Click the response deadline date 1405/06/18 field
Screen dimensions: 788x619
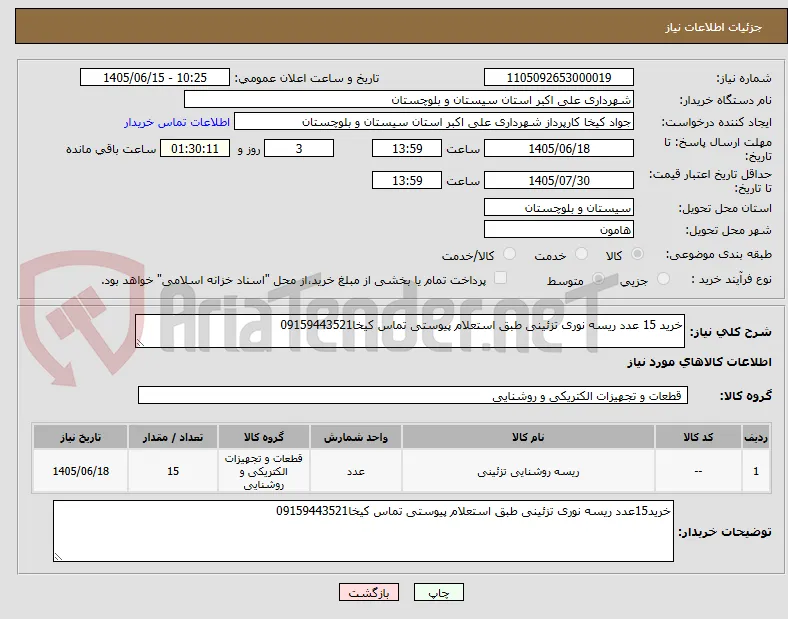coord(558,148)
